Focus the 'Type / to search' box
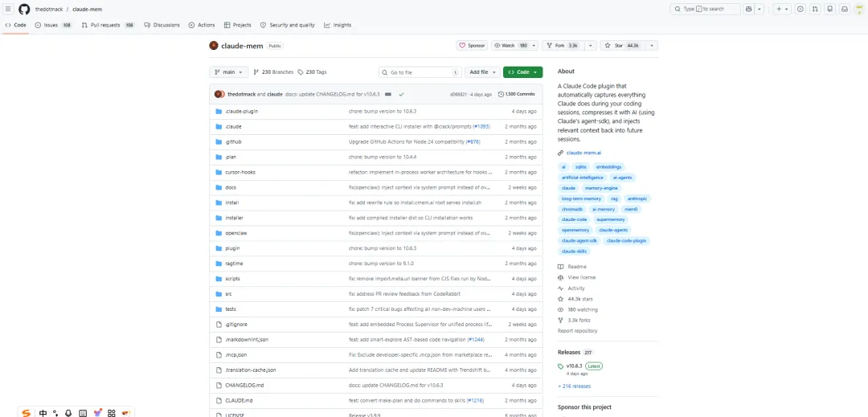 point(706,9)
